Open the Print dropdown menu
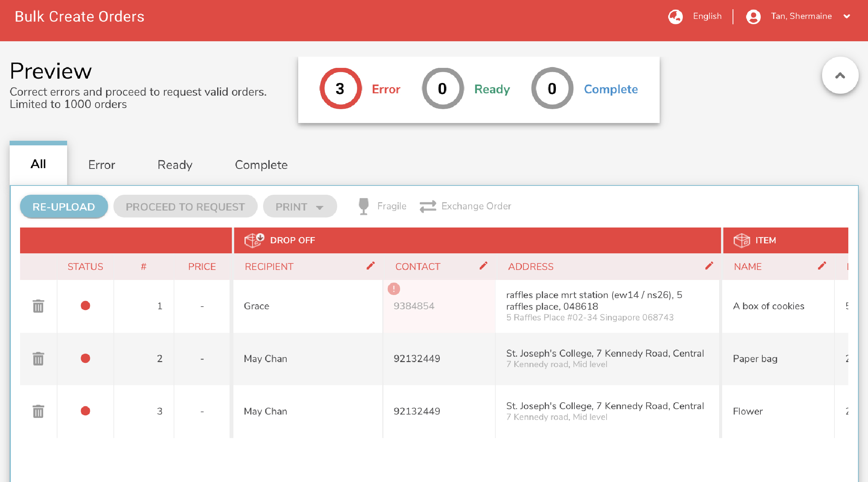The height and width of the screenshot is (482, 868). tap(300, 207)
